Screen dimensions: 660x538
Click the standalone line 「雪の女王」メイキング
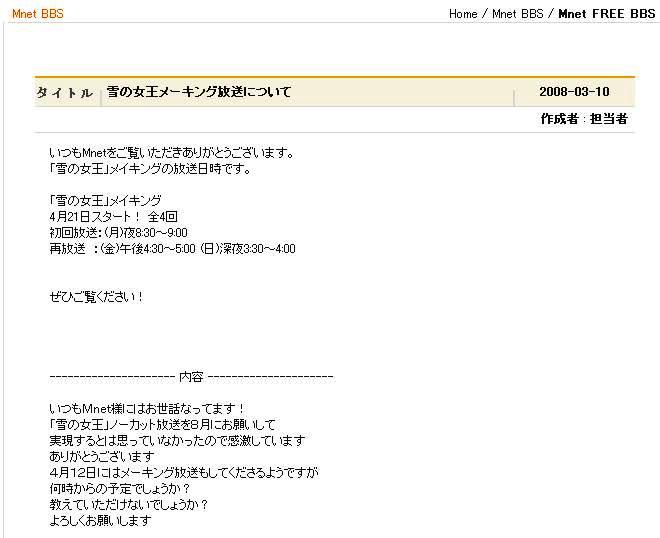coord(105,200)
